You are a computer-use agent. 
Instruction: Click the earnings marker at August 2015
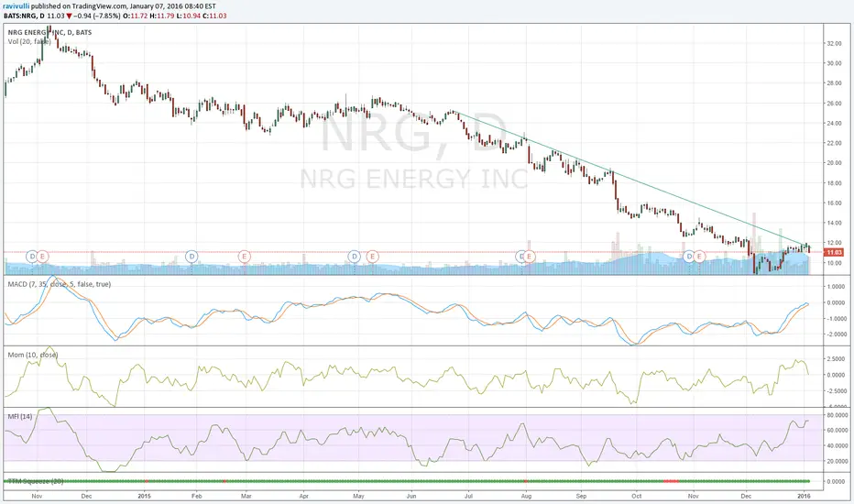point(530,256)
